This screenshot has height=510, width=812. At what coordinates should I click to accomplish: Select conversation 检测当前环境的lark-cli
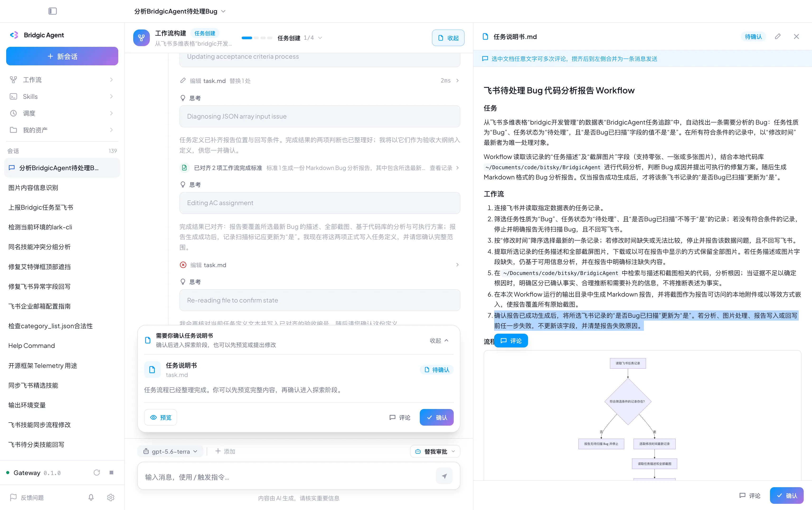tap(62, 227)
